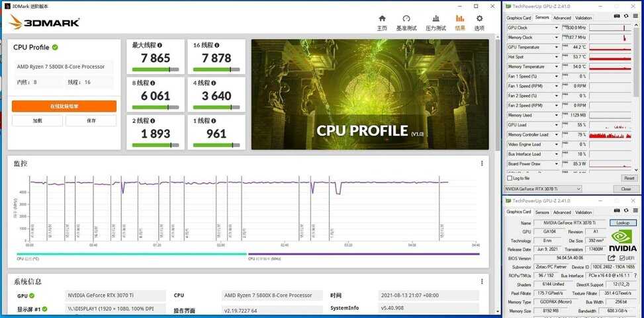Click the GPU name field in GPU-Z
Viewport: 644px width, 318px height.
click(570, 223)
